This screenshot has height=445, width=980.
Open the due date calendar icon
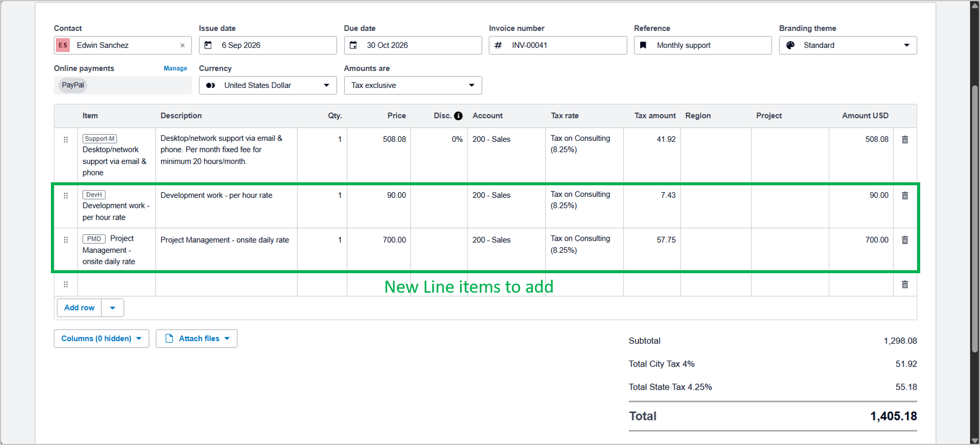(353, 45)
